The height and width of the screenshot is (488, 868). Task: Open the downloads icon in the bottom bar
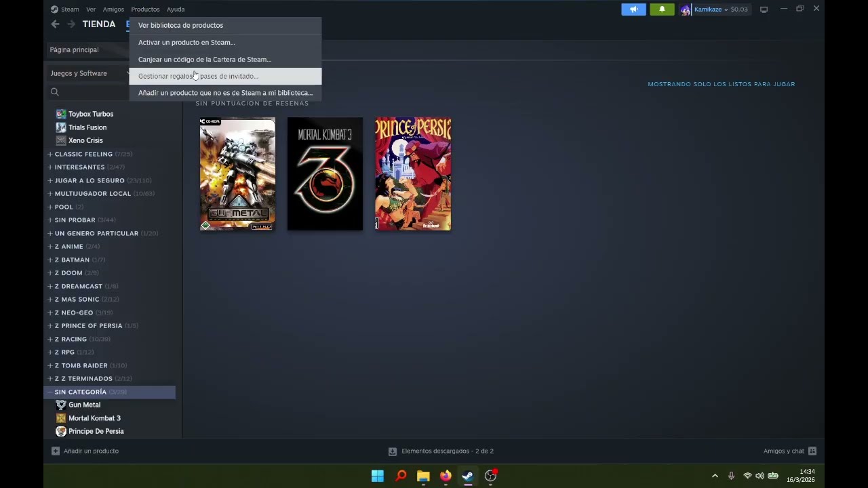click(x=392, y=451)
